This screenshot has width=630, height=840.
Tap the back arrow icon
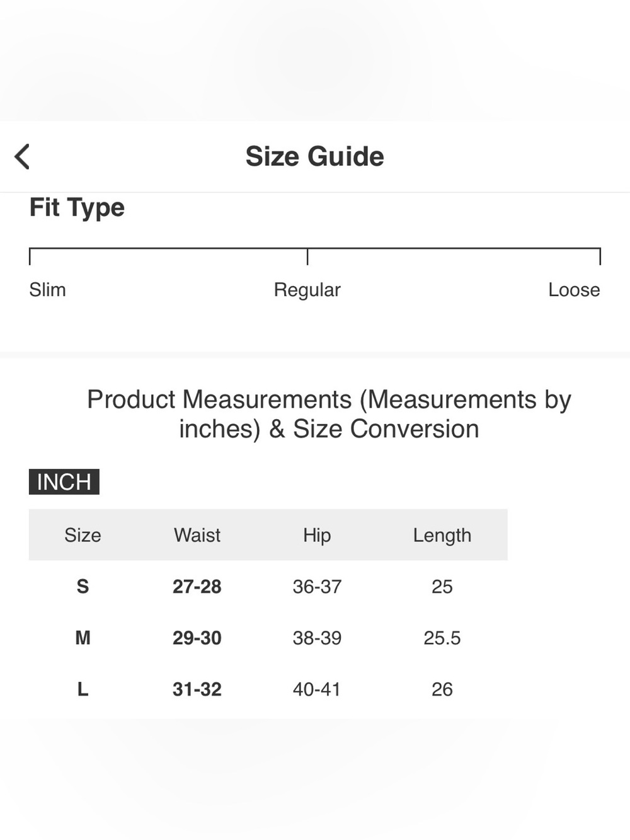(x=22, y=157)
